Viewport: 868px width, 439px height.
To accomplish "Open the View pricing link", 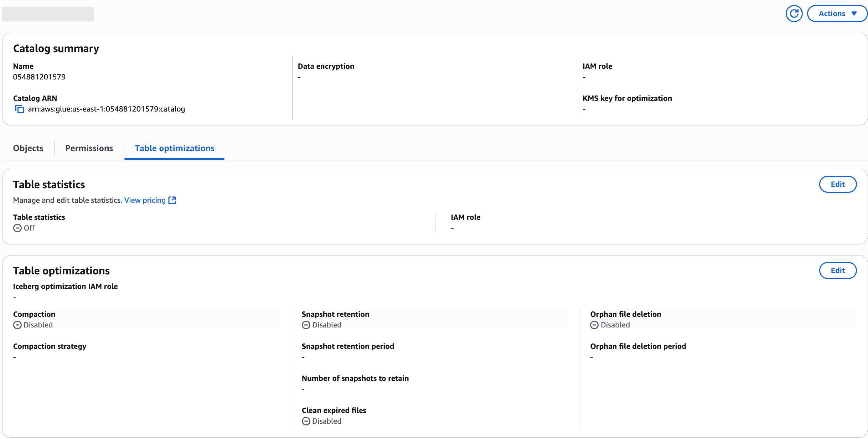I will tap(144, 200).
